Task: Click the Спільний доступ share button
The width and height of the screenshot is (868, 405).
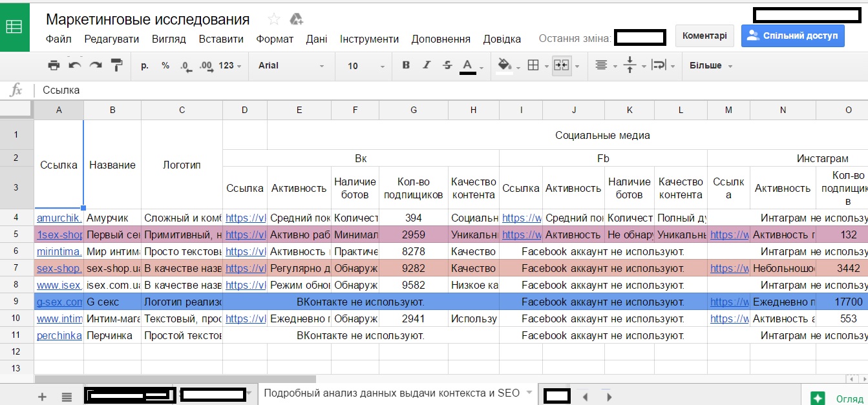Action: [x=792, y=36]
